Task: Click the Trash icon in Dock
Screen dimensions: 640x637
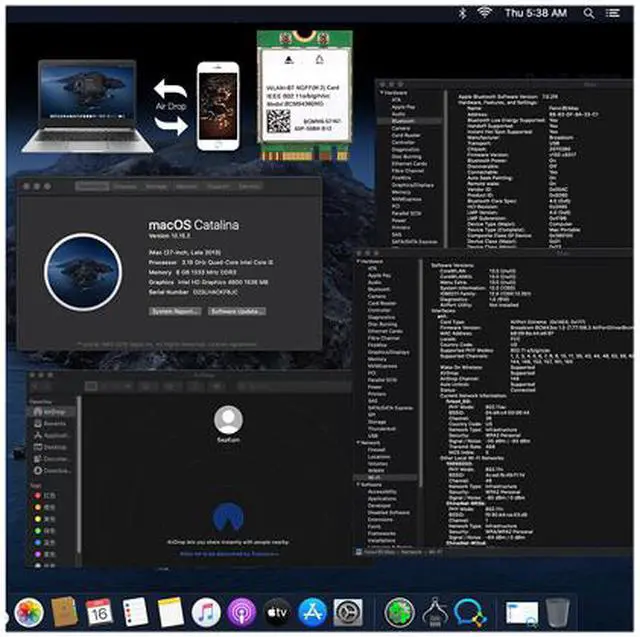Action: coord(558,612)
